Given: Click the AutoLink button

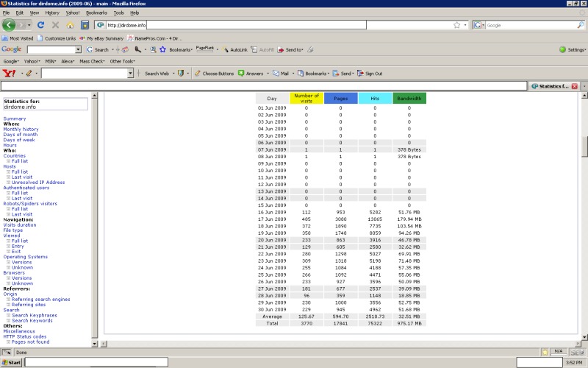Looking at the screenshot, I should click(x=234, y=49).
